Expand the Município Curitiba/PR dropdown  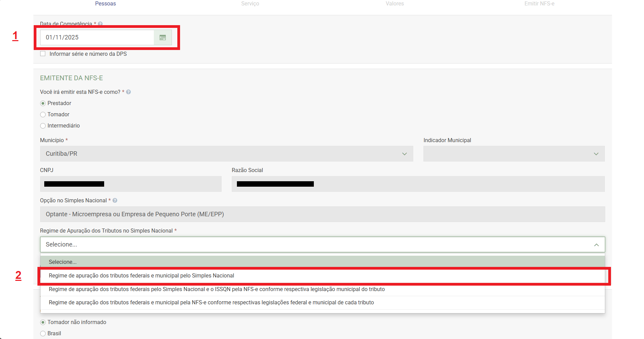[226, 154]
